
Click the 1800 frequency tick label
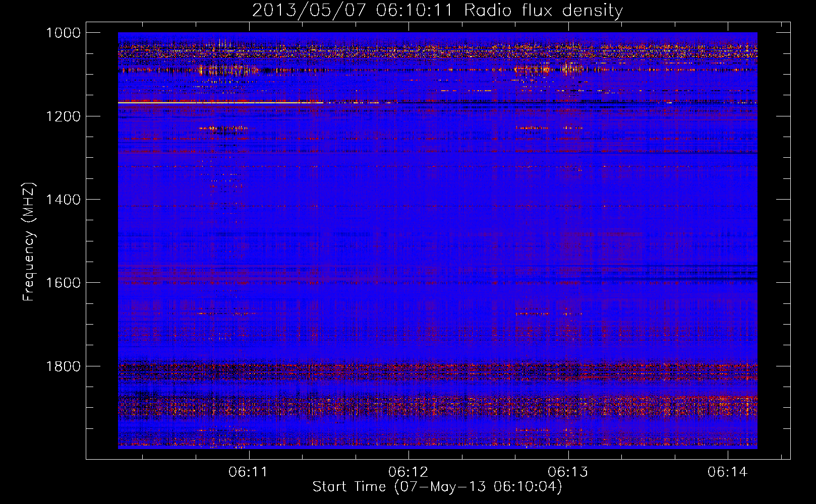(63, 366)
